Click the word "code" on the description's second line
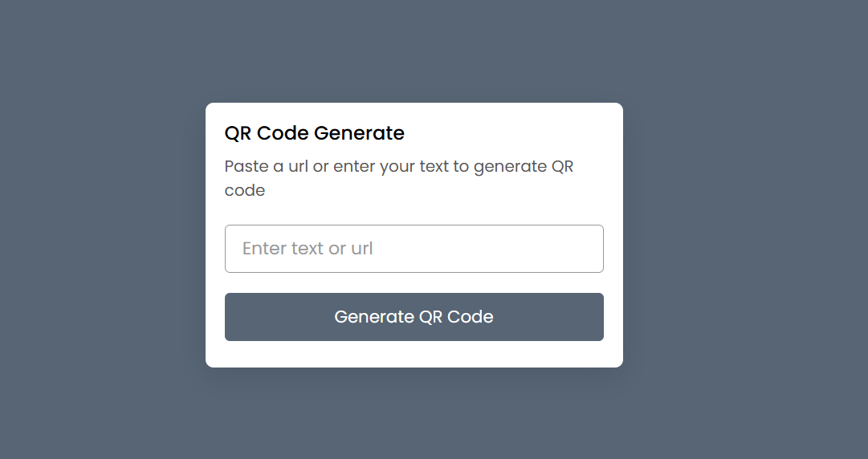The height and width of the screenshot is (459, 868). pyautogui.click(x=245, y=191)
